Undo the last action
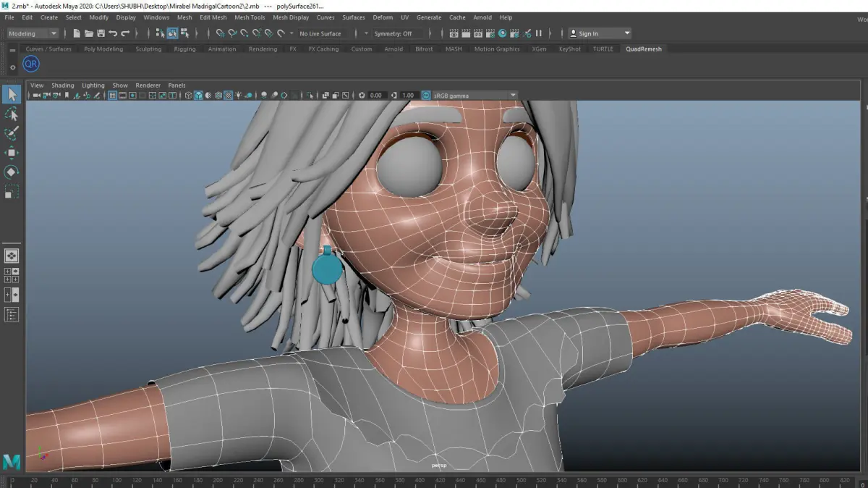Screen dimensions: 868x488 click(113, 33)
